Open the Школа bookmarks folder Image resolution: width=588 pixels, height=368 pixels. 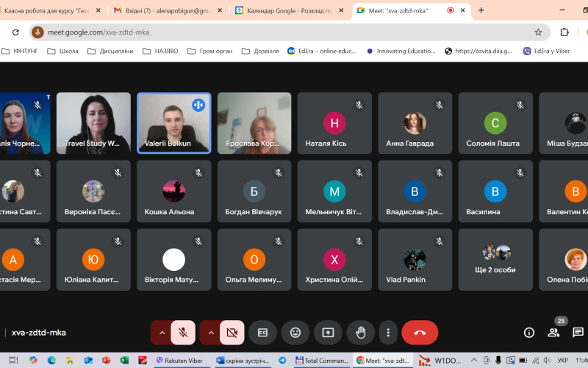pos(62,51)
